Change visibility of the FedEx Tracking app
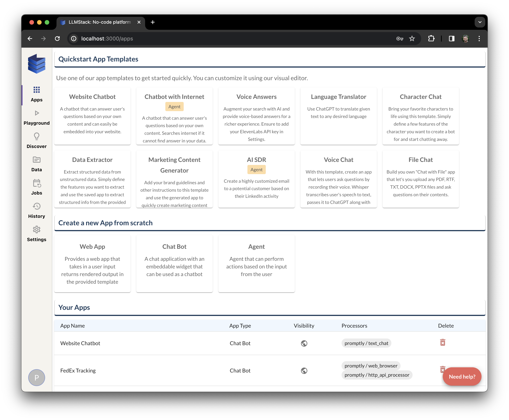 coord(304,371)
